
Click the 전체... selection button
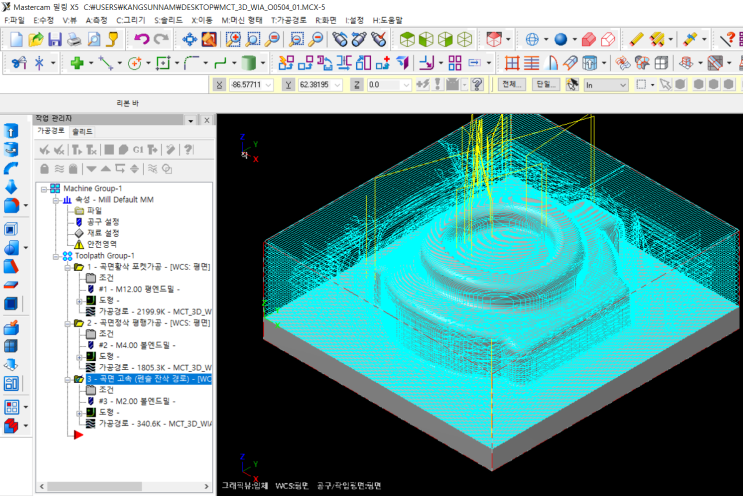tap(513, 85)
